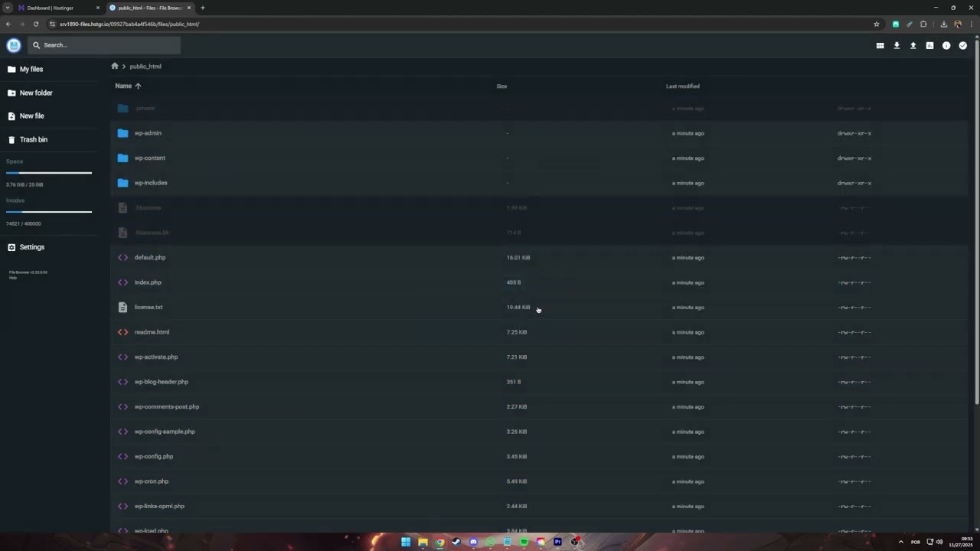Click the 3.45 KiB size of wp-config.php
980x551 pixels.
click(517, 457)
